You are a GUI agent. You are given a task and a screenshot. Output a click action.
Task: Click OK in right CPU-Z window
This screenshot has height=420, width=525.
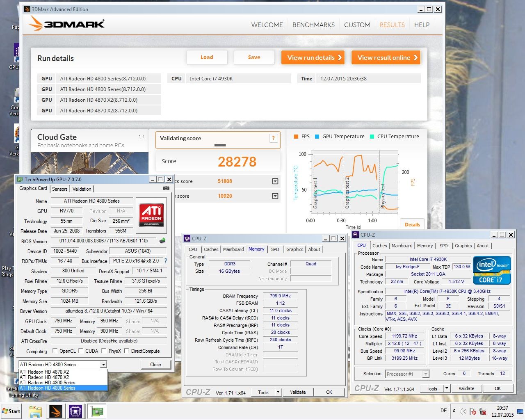pyautogui.click(x=498, y=388)
